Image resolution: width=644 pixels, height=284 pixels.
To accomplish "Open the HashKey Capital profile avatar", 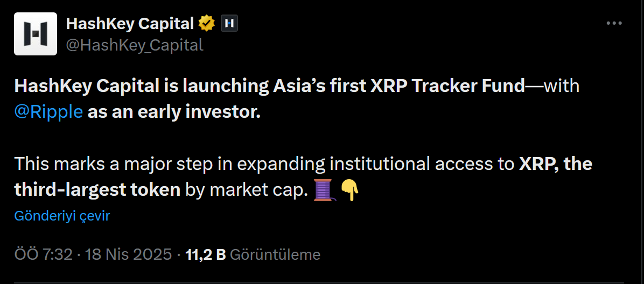I will [35, 34].
